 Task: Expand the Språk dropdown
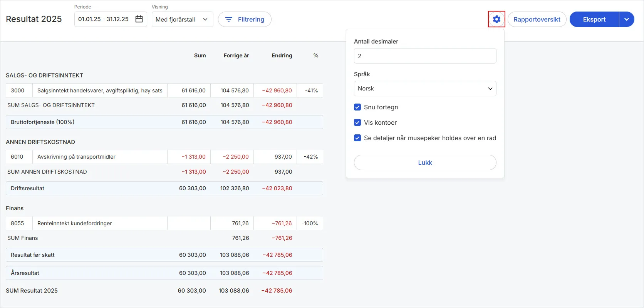pyautogui.click(x=425, y=89)
